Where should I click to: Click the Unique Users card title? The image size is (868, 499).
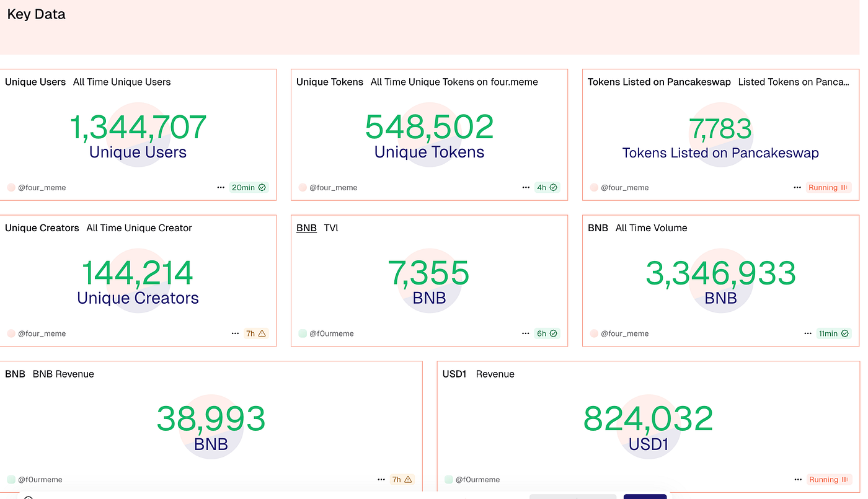[35, 82]
